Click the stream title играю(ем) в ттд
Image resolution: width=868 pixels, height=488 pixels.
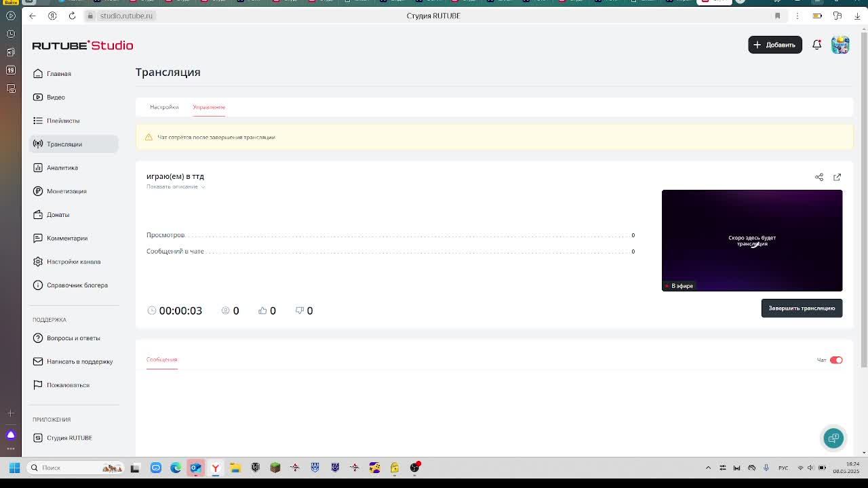pyautogui.click(x=175, y=176)
